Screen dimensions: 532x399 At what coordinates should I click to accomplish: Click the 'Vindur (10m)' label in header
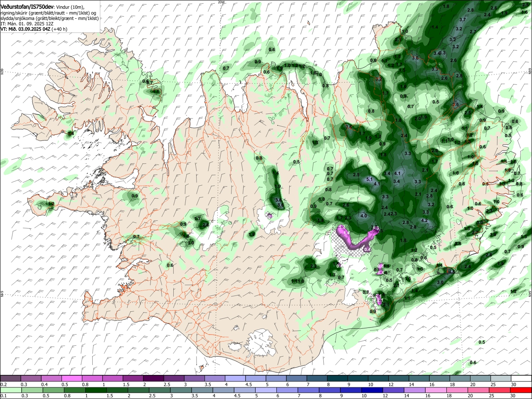[70, 7]
